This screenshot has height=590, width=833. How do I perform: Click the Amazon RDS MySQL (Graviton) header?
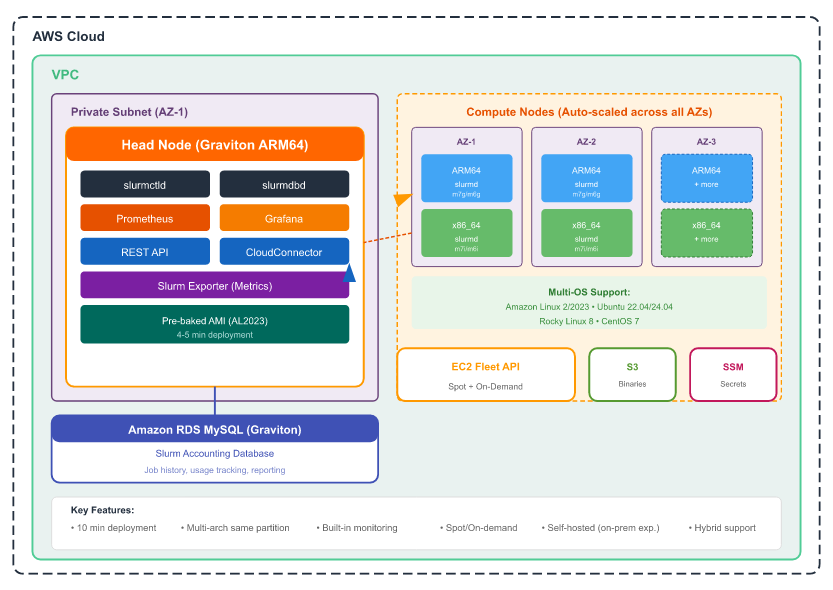(x=215, y=429)
